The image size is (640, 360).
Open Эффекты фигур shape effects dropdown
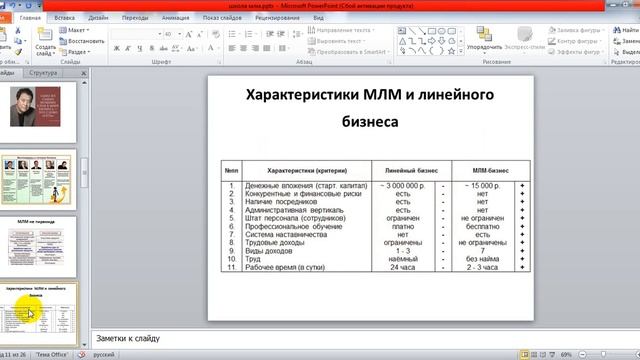(576, 52)
